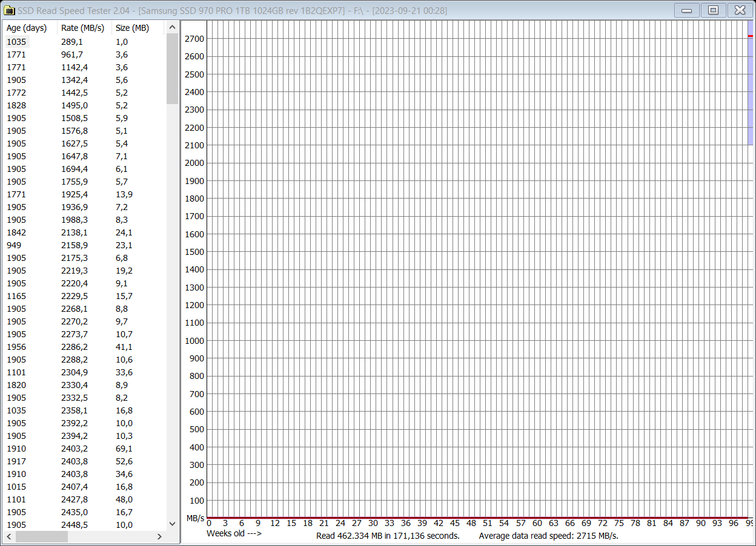Minimize the SSD Read Speed Tester window
Image resolution: width=756 pixels, height=546 pixels.
tap(688, 10)
